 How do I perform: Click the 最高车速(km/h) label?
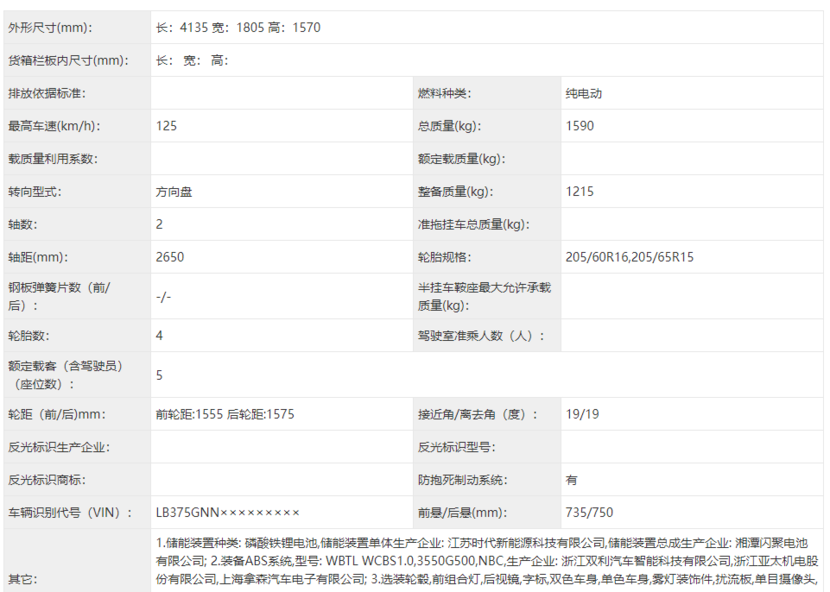(x=54, y=126)
